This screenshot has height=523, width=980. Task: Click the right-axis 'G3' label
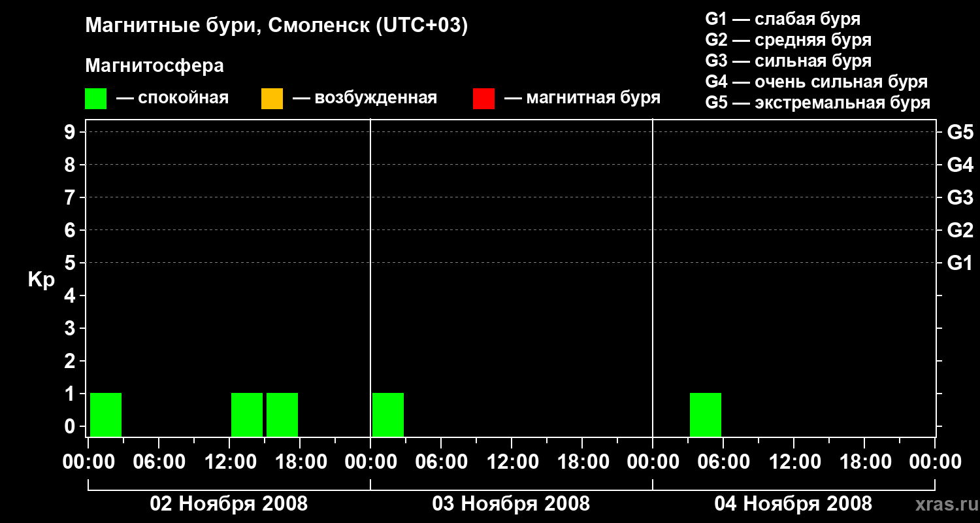tap(960, 197)
